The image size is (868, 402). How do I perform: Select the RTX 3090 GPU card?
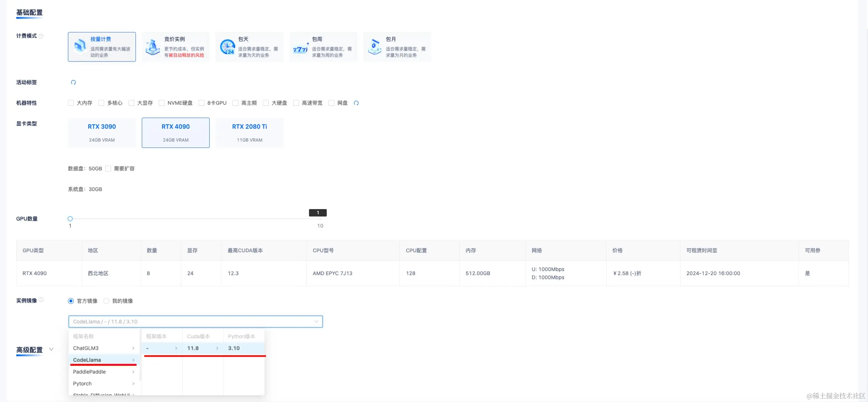(x=102, y=133)
